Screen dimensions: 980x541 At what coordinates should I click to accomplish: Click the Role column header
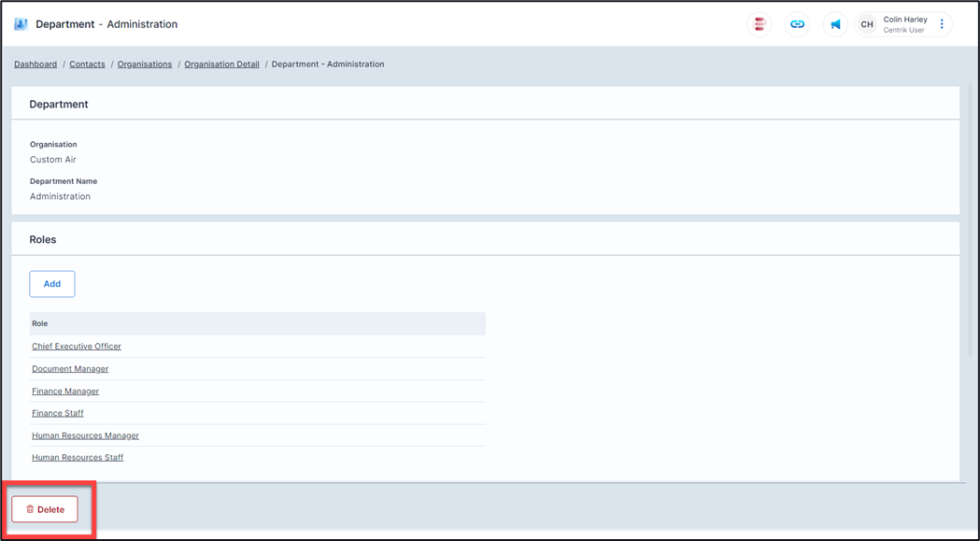pos(40,323)
